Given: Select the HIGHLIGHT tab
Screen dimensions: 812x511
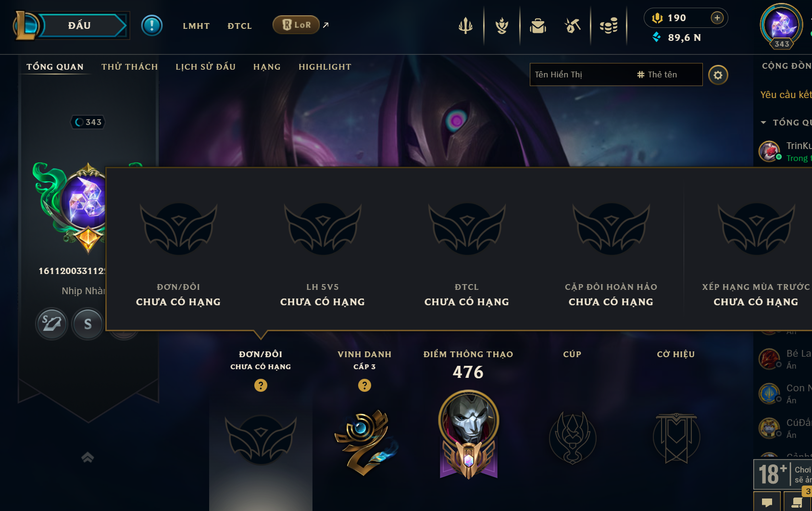Looking at the screenshot, I should [x=325, y=67].
